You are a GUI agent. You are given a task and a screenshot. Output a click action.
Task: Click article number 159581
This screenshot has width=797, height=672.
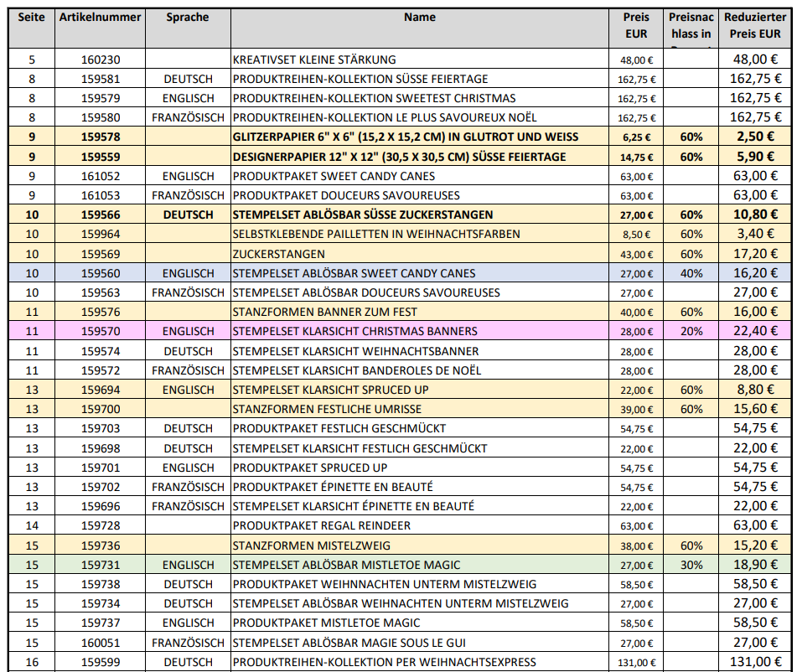100,79
